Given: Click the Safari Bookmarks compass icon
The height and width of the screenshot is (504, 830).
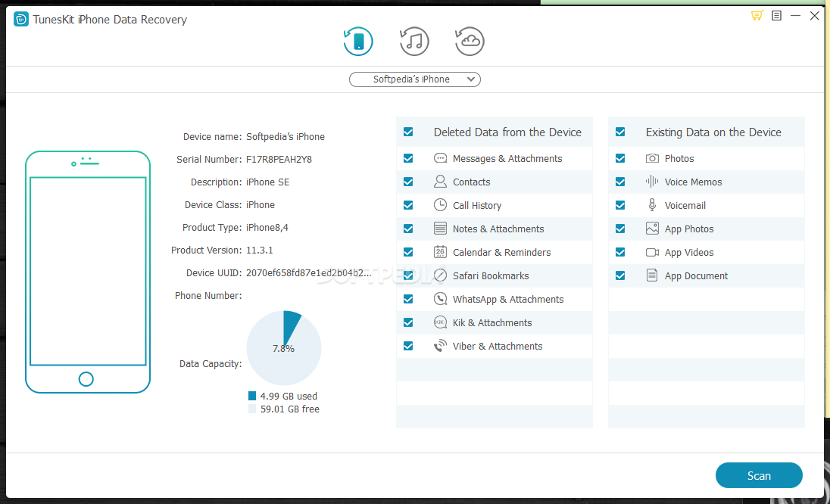Looking at the screenshot, I should (x=440, y=275).
